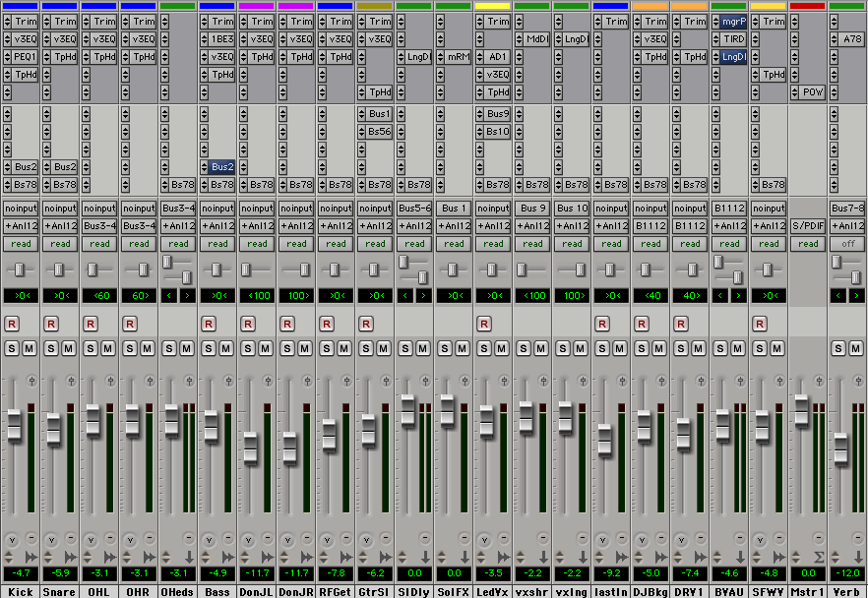Open the LedVx track voice selector
Screen dimensions: 868x598
(484, 539)
